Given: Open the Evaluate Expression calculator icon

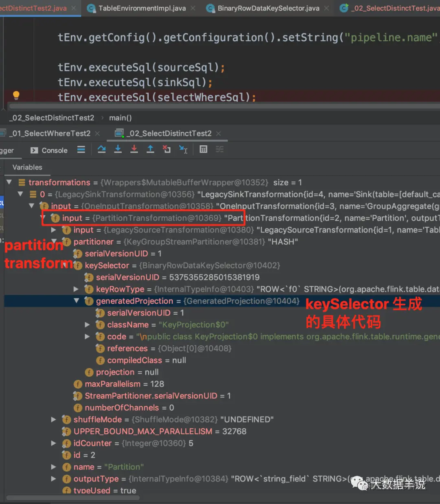Looking at the screenshot, I should [x=203, y=149].
